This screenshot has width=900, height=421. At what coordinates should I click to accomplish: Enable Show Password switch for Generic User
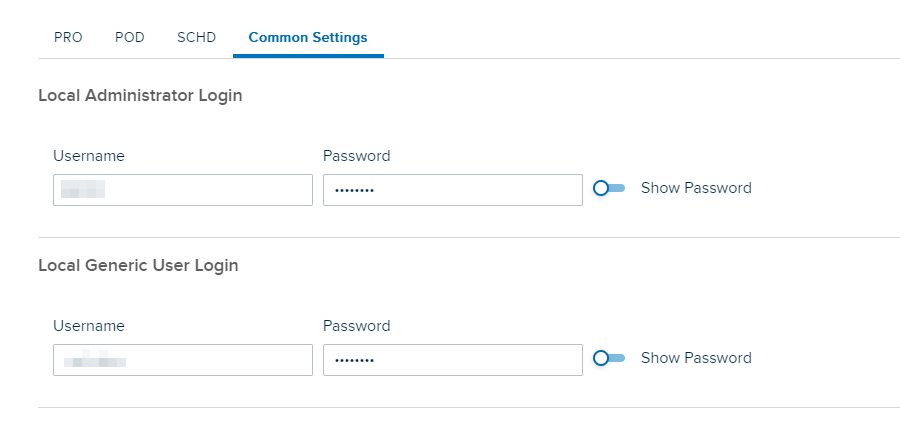pos(609,358)
